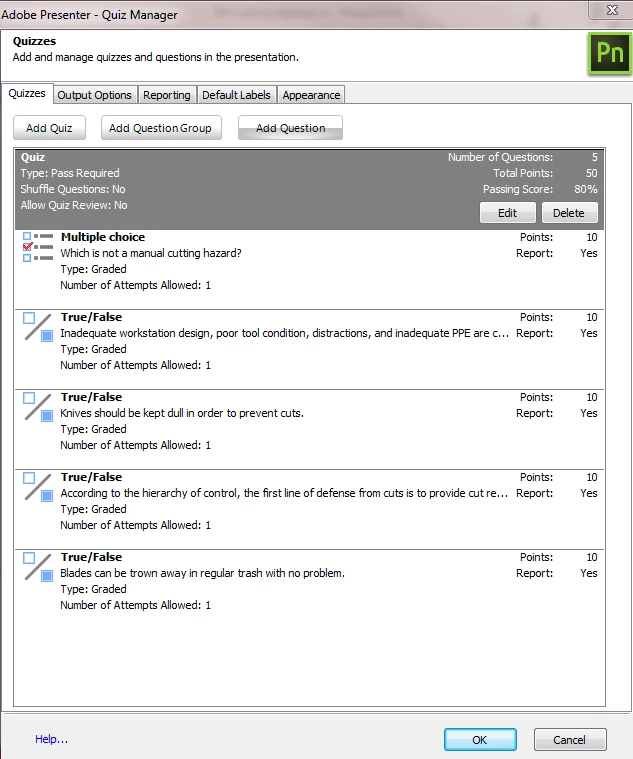Open the Output Options tab
The image size is (633, 759).
click(x=94, y=95)
